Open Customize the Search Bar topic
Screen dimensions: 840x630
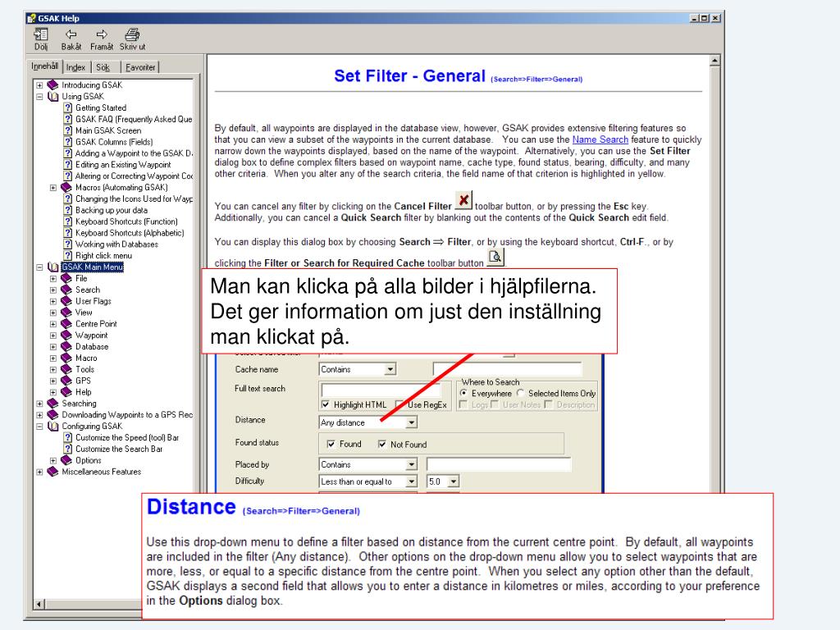[x=119, y=449]
